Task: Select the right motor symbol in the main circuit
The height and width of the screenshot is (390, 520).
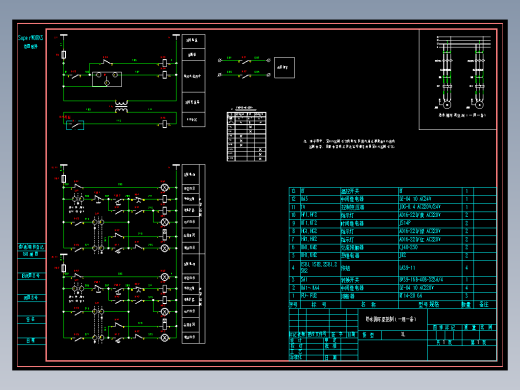Action: [479, 105]
